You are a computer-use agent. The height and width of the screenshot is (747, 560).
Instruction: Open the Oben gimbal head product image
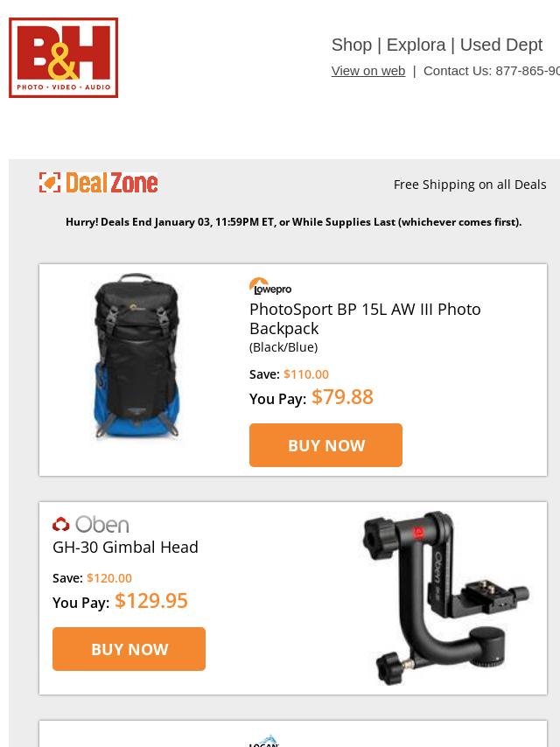pos(445,598)
